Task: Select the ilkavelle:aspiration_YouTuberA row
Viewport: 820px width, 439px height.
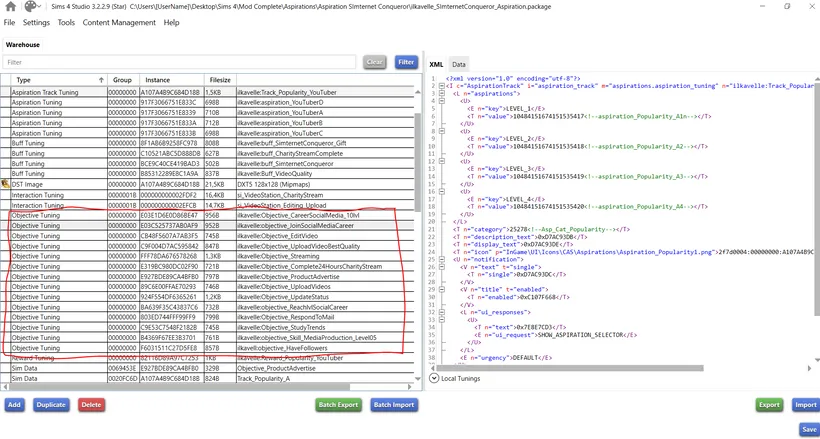Action: [x=208, y=112]
